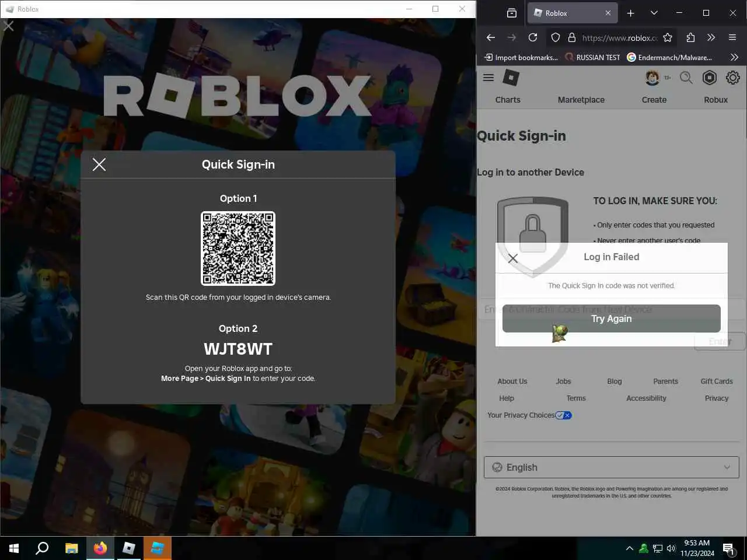This screenshot has width=747, height=560.
Task: Dismiss the Log in Failed popup
Action: [x=513, y=258]
